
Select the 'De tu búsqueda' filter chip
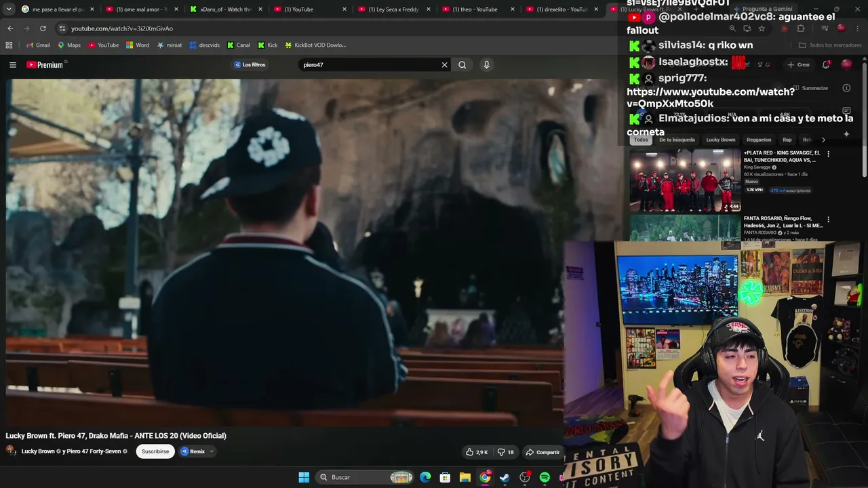pos(677,140)
